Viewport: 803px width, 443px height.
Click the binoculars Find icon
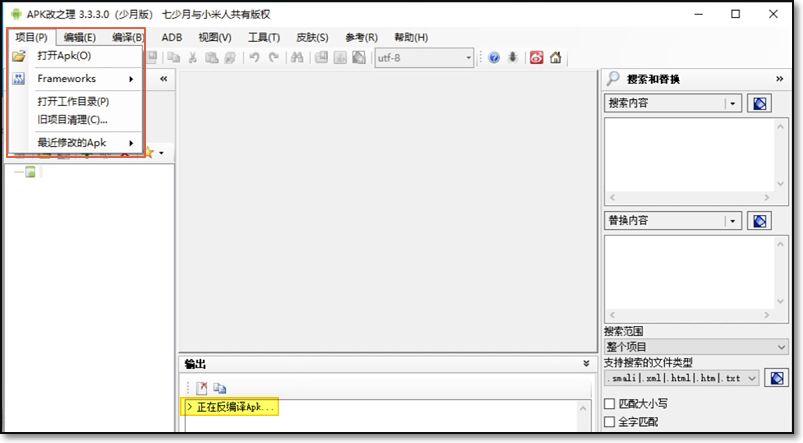pos(297,57)
